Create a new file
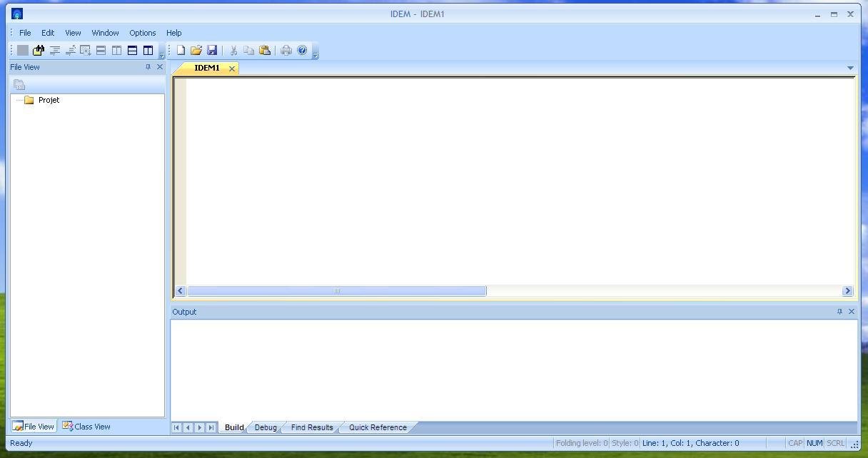The image size is (868, 458). tap(181, 49)
